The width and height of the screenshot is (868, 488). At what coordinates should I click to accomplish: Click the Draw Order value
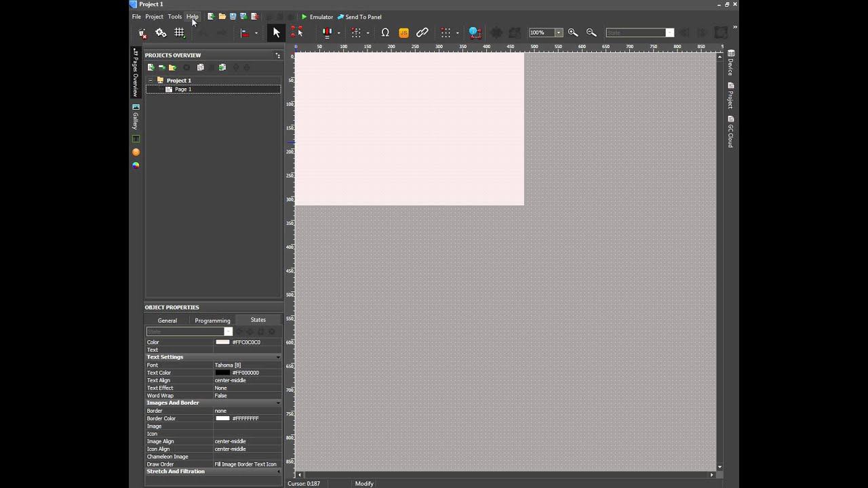click(247, 464)
